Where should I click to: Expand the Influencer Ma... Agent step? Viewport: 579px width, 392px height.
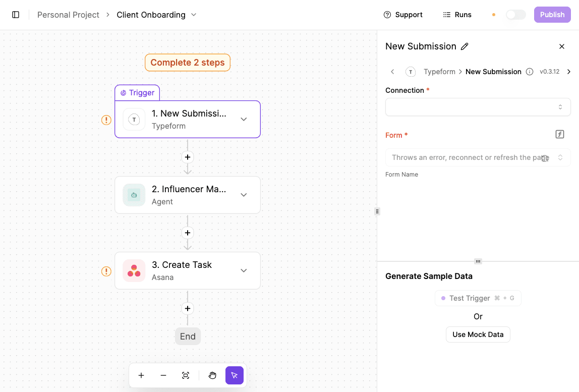[x=244, y=195]
